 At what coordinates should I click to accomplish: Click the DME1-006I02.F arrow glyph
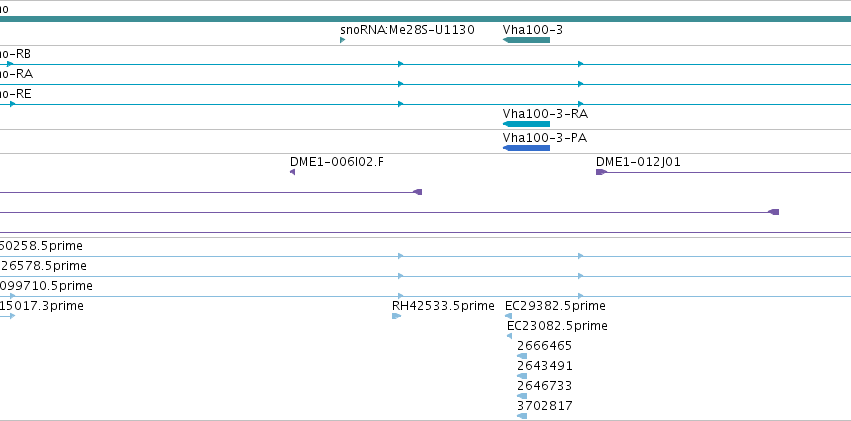pyautogui.click(x=293, y=172)
